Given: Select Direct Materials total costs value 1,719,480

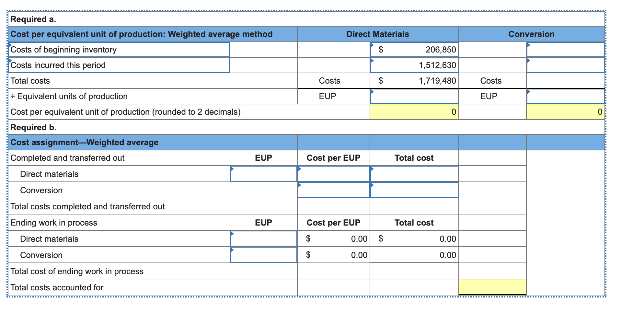Looking at the screenshot, I should [x=414, y=81].
